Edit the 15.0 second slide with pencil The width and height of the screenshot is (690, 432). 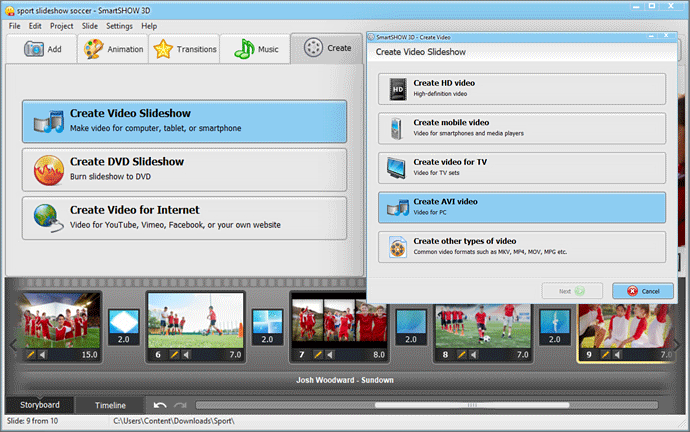pos(30,355)
